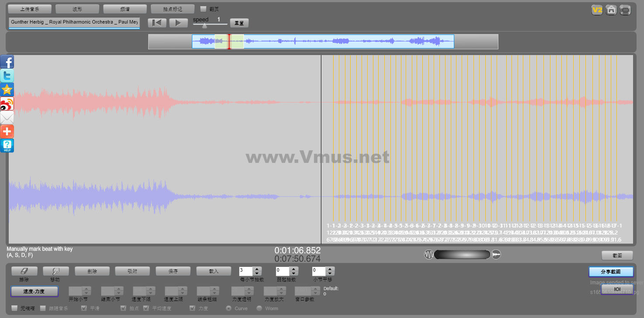Increment the 小节平移 spinner
Viewport: 644px width, 318px height.
pyautogui.click(x=331, y=269)
